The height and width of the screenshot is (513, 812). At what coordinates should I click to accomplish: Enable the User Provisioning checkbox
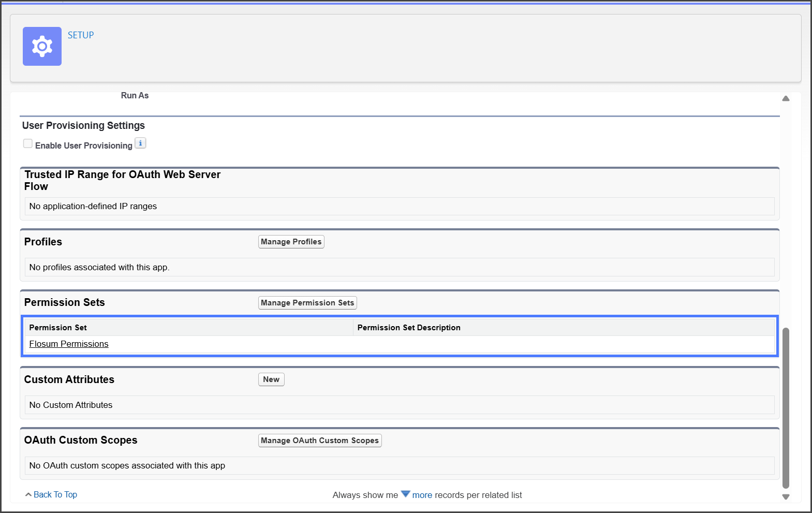(28, 144)
